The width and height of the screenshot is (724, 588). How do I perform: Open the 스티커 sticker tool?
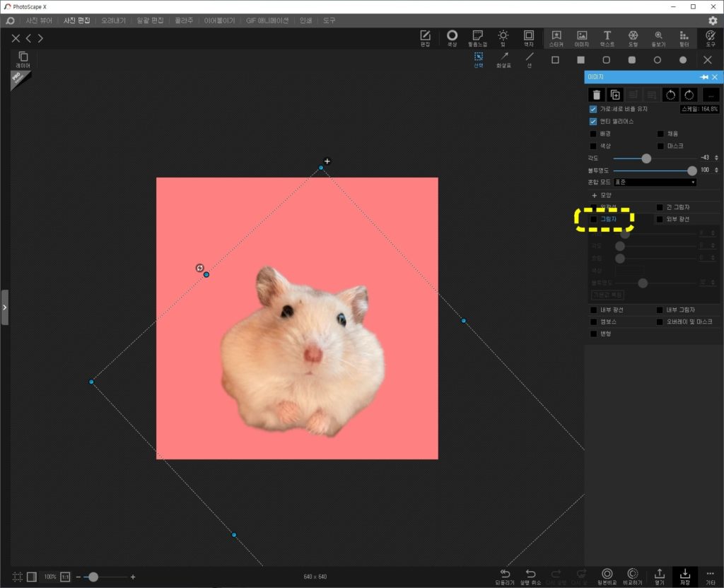click(x=556, y=39)
